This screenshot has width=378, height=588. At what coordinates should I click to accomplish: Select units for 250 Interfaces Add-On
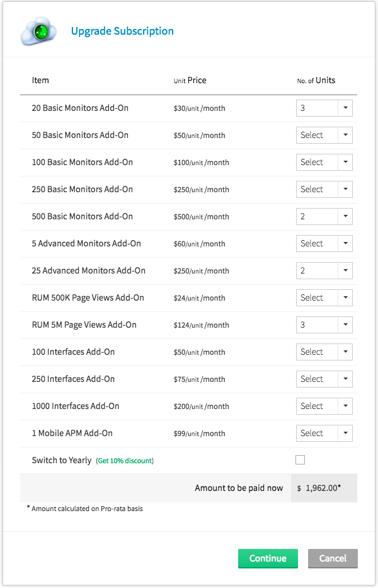(x=324, y=379)
